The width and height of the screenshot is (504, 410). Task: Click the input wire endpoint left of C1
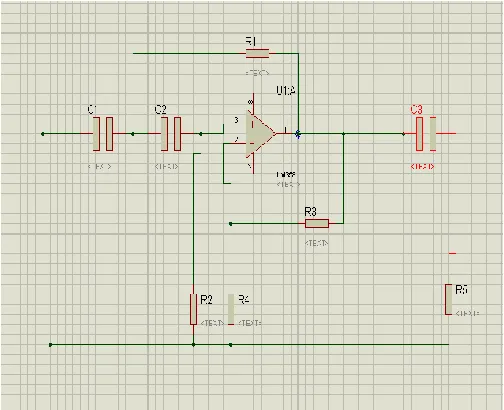click(43, 134)
